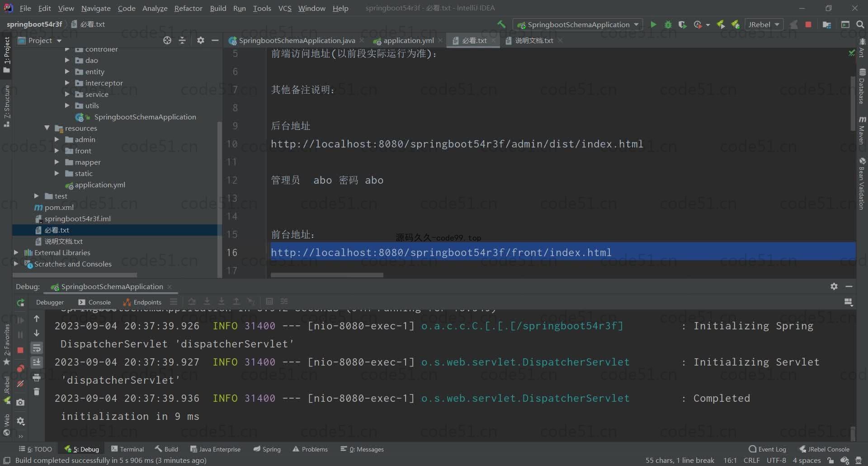
Task: Open the Structure side panel
Action: (6, 106)
